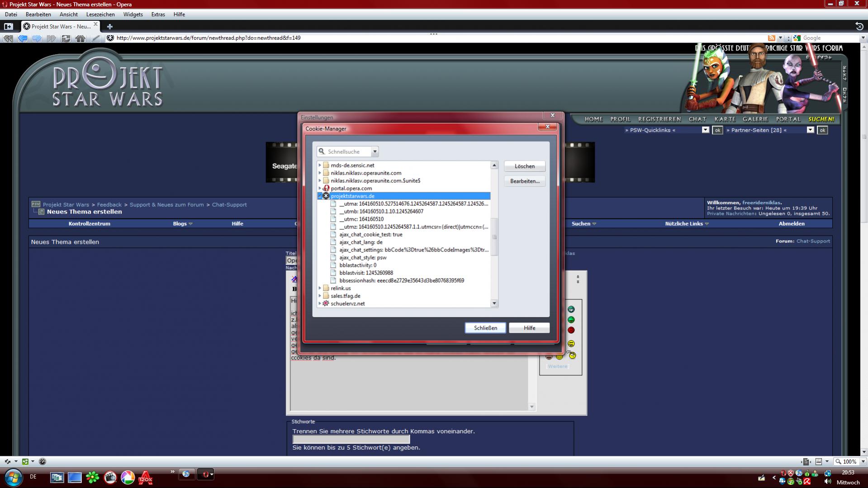Click the Fast Forward navigation icon
868x488 pixels.
coord(52,38)
